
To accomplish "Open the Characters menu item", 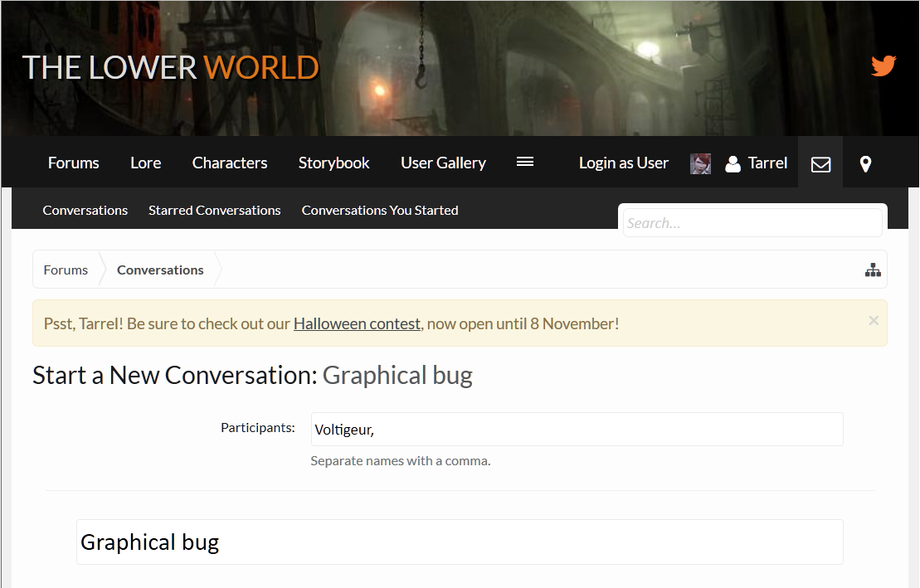I will click(230, 163).
